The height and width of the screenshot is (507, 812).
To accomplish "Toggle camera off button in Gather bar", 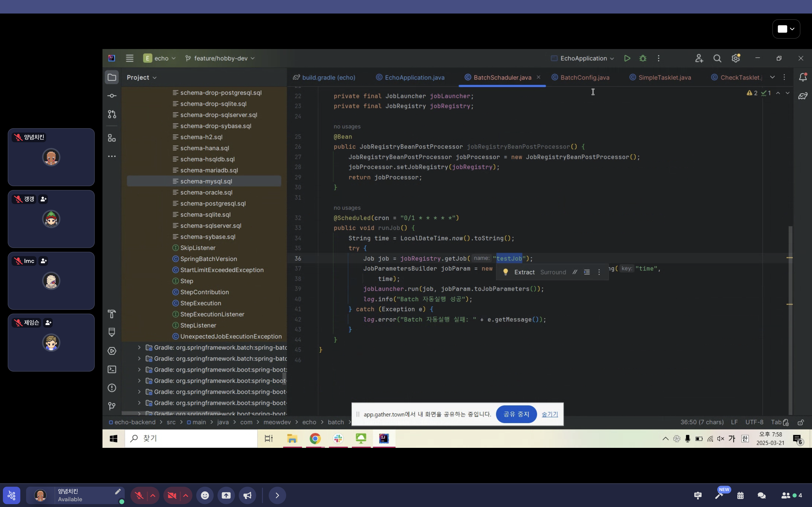I will [x=172, y=495].
